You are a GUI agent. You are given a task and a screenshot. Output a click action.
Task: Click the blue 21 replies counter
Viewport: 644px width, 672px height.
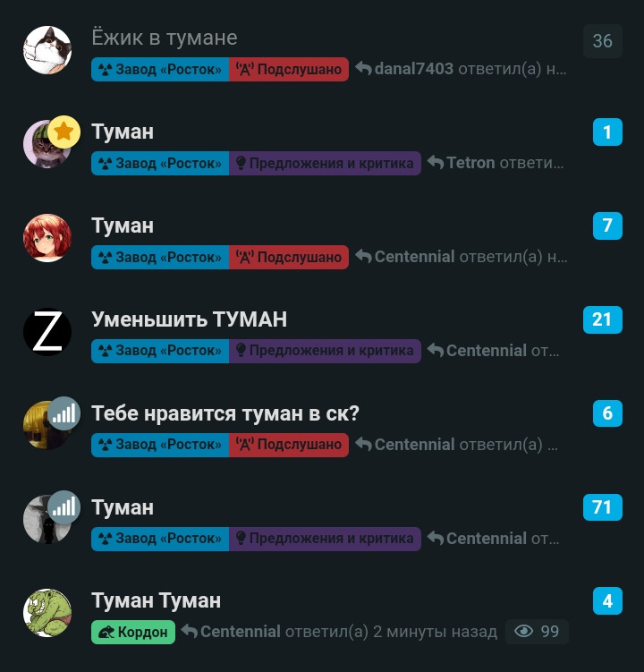point(603,319)
